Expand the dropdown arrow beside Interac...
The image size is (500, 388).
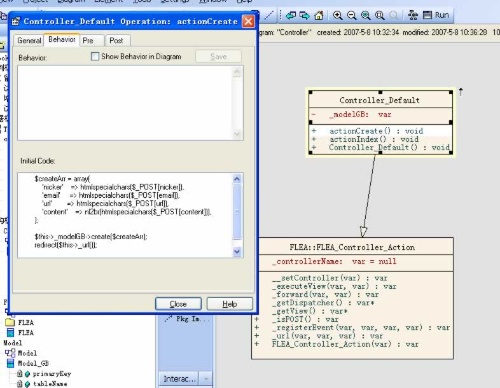click(206, 379)
